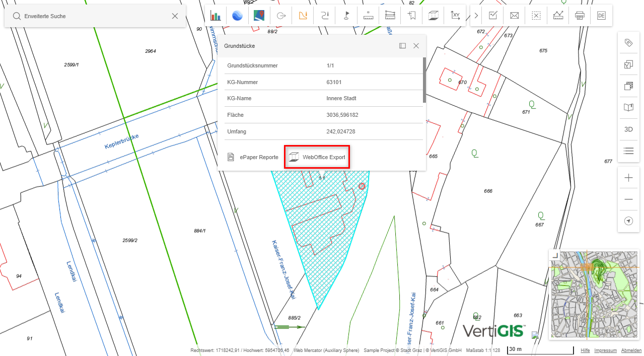Open the XY coordinate entry tool
The height and width of the screenshot is (356, 644).
(x=455, y=15)
